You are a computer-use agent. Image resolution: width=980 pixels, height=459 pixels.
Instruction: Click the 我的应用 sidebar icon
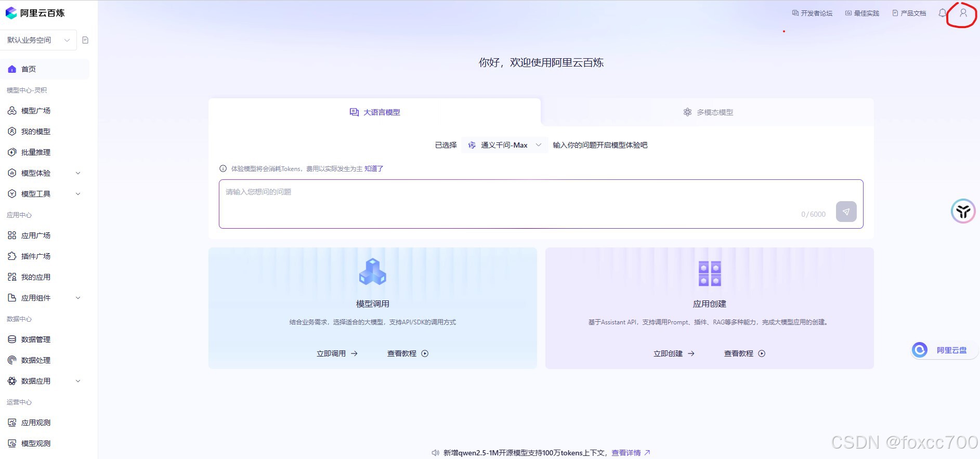pyautogui.click(x=12, y=277)
